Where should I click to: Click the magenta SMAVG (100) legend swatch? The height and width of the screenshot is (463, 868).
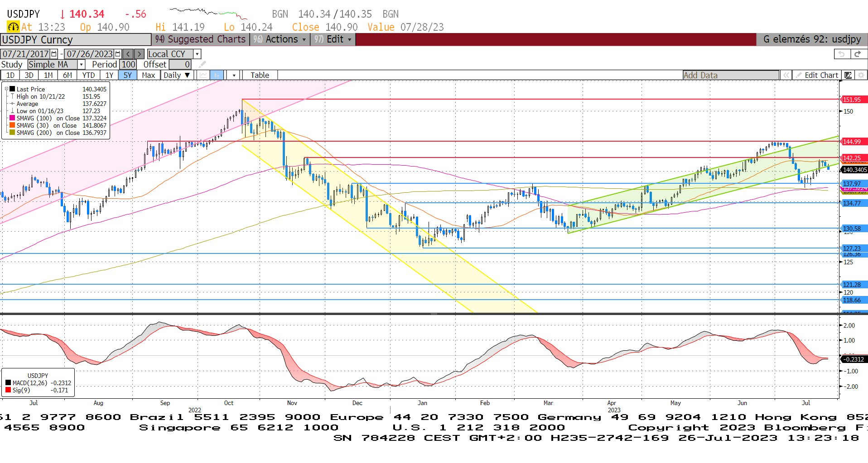pos(12,118)
